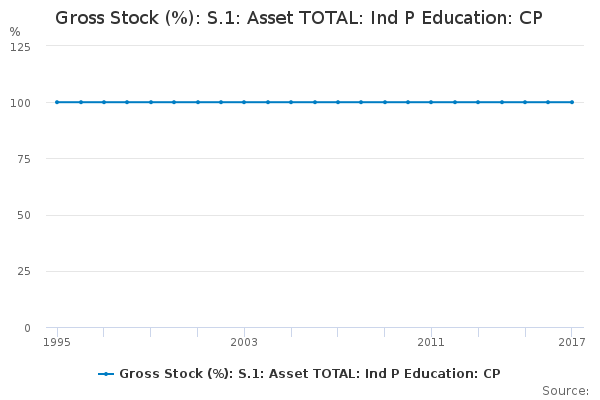The image size is (600, 400).
Task: Click the Source link
Action: (x=564, y=390)
